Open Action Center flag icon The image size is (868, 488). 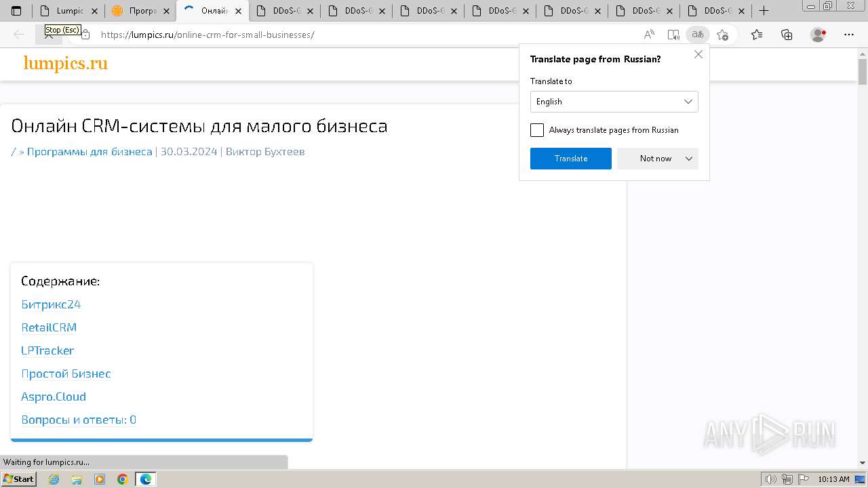coord(803,479)
